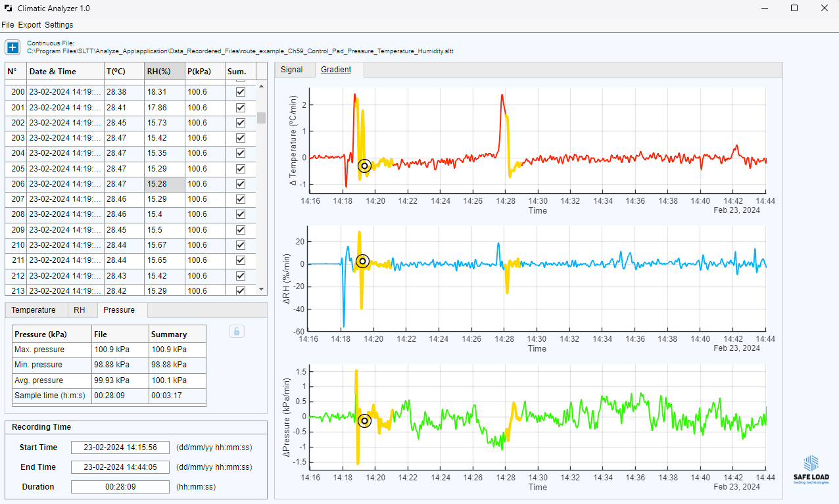Click the RH(%) column header

point(164,72)
